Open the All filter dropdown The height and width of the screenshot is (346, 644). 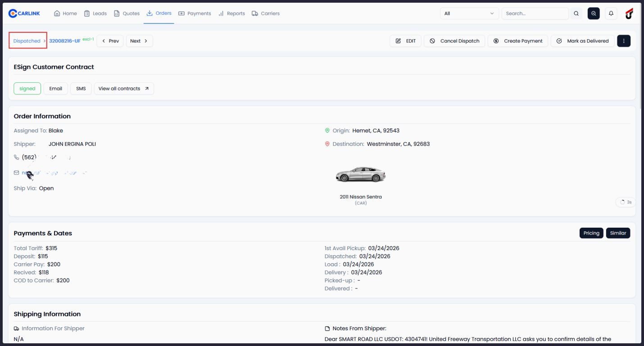click(469, 13)
